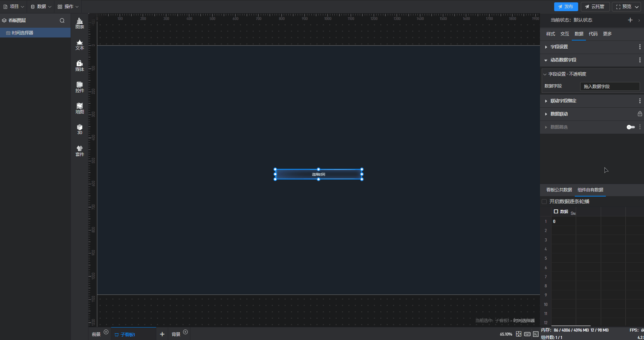
Task: Click the chevron next to the add-state plus
Action: point(639,20)
